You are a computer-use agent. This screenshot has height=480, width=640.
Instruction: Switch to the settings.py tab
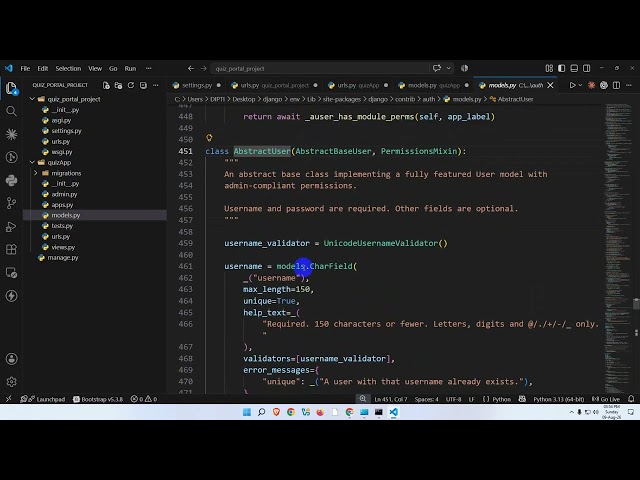pos(197,85)
